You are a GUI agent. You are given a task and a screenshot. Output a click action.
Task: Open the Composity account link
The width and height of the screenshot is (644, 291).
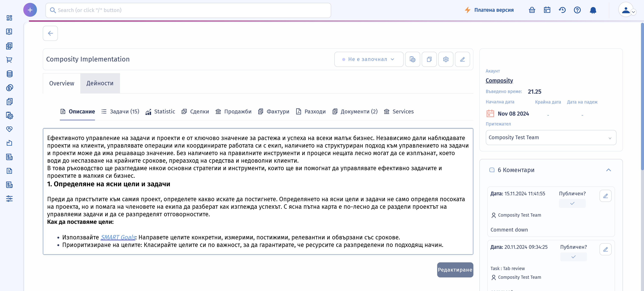tap(499, 81)
